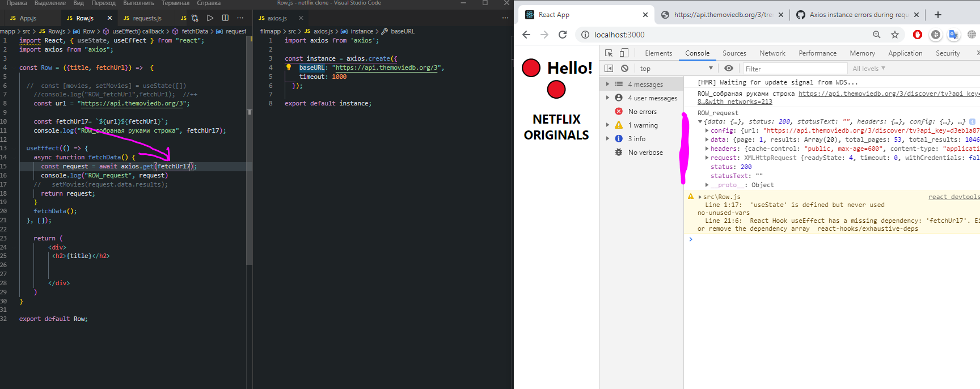This screenshot has height=389, width=980.
Task: Reload the localhost:3000 page
Action: (563, 35)
